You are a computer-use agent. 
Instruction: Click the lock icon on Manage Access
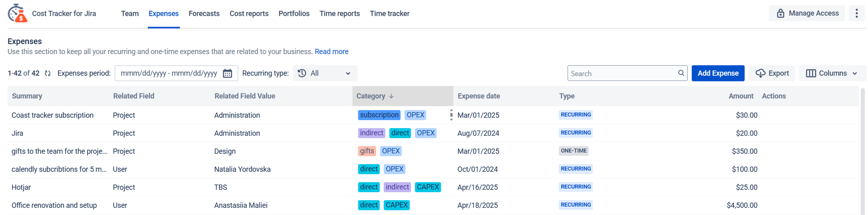(x=780, y=13)
